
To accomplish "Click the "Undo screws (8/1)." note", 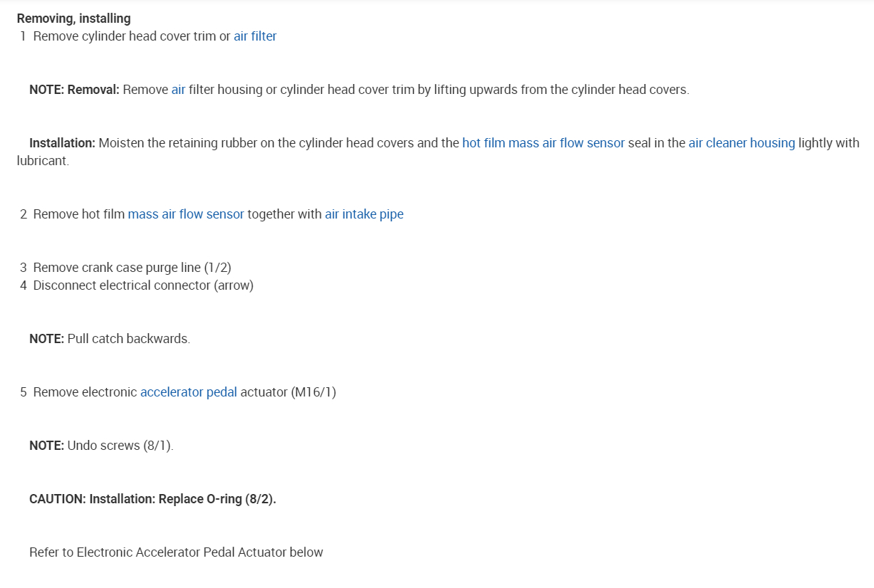I will point(120,446).
